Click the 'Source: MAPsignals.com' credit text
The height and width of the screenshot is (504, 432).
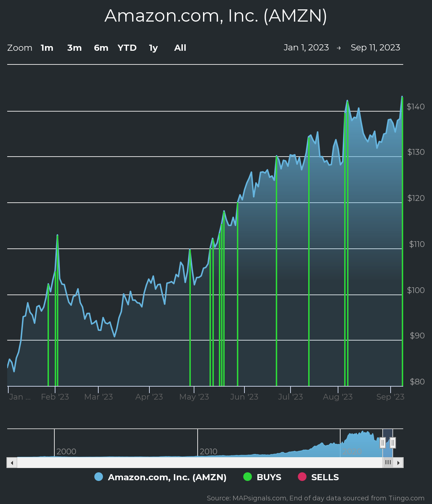[x=316, y=498]
